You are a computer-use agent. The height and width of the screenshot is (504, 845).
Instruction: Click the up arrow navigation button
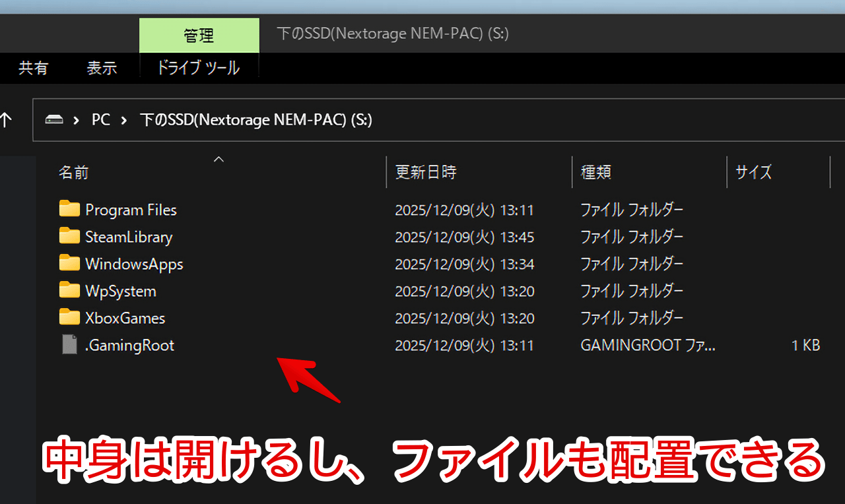click(x=6, y=120)
